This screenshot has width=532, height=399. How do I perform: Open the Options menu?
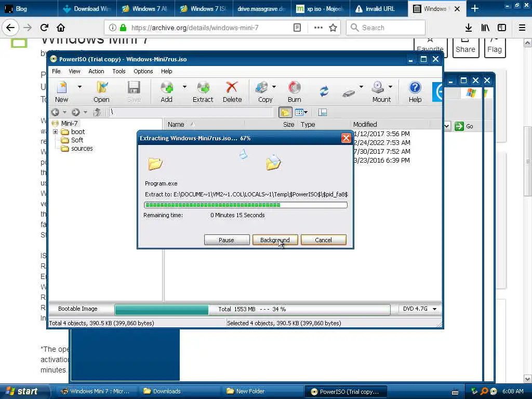143,71
